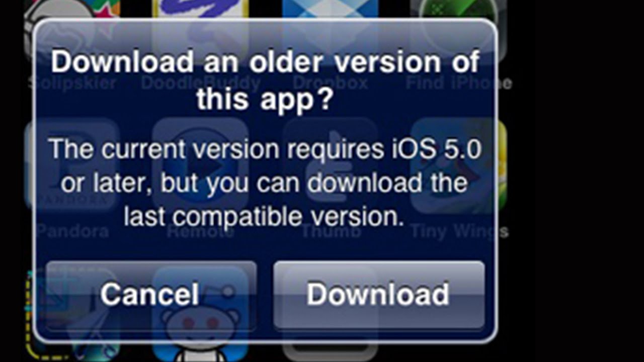This screenshot has width=644, height=362.
Task: Select the Dropbox app name label
Action: click(330, 82)
